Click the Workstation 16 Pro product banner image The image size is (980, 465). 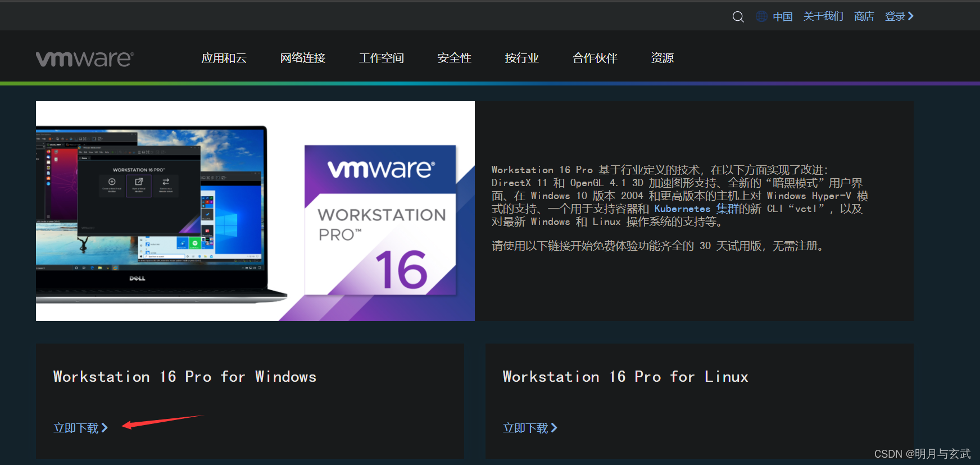pyautogui.click(x=255, y=211)
